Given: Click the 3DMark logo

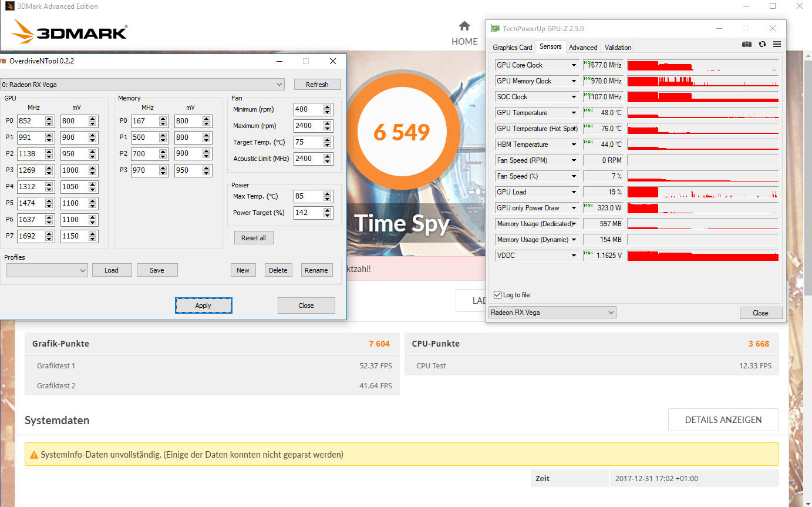Looking at the screenshot, I should coord(70,32).
